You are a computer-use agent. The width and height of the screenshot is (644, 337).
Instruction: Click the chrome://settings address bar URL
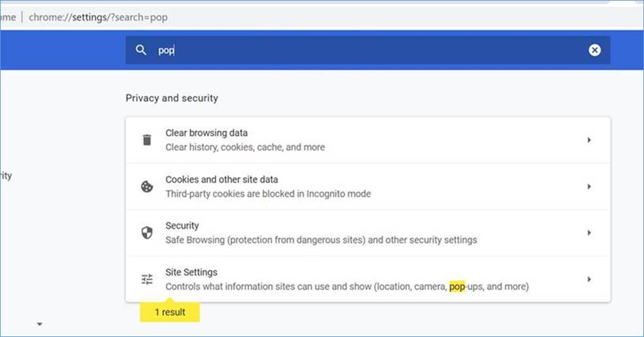(x=98, y=18)
